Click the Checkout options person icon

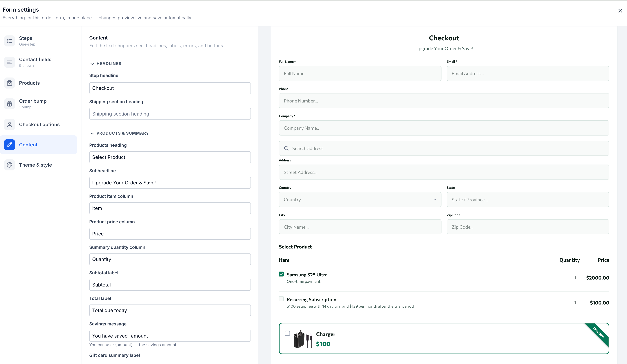9,124
